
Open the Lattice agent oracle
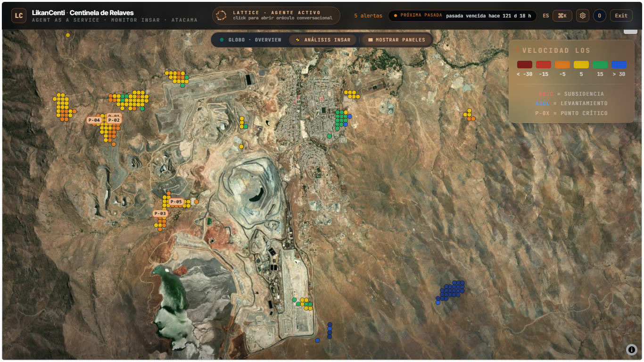tap(276, 16)
